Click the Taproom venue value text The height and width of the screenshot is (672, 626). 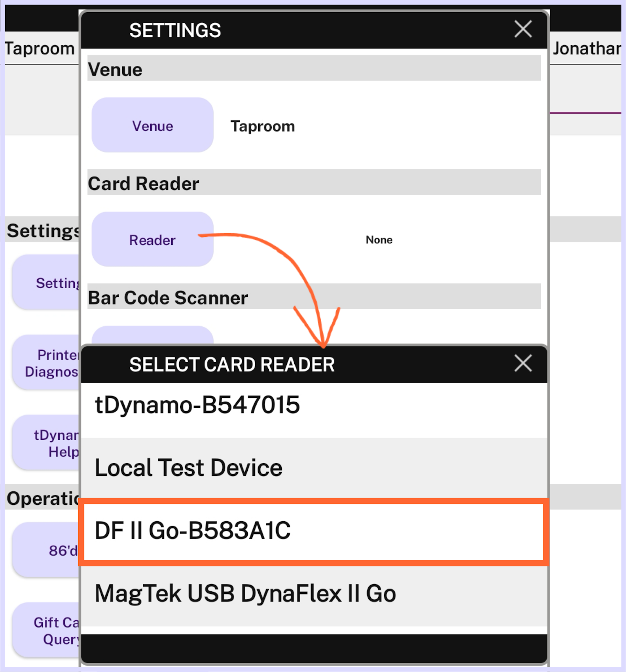coord(263,126)
